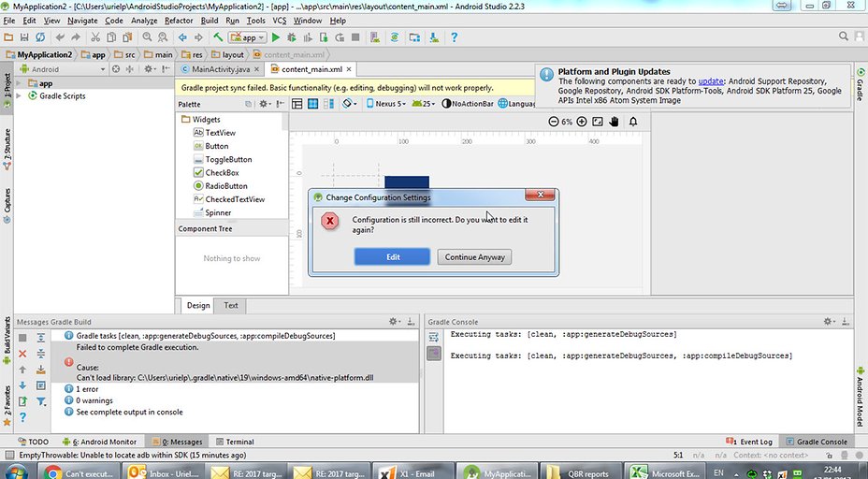Select the CheckBox widget in the palette

click(x=216, y=173)
